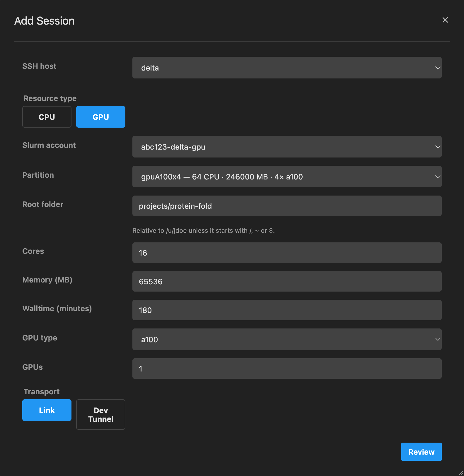Viewport: 464px width, 476px height.
Task: Close the Add Session dialog
Action: click(x=445, y=20)
